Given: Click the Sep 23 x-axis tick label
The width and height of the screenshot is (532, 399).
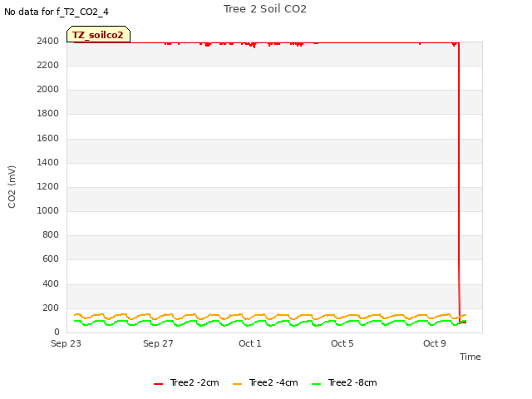Looking at the screenshot, I should [x=66, y=343].
